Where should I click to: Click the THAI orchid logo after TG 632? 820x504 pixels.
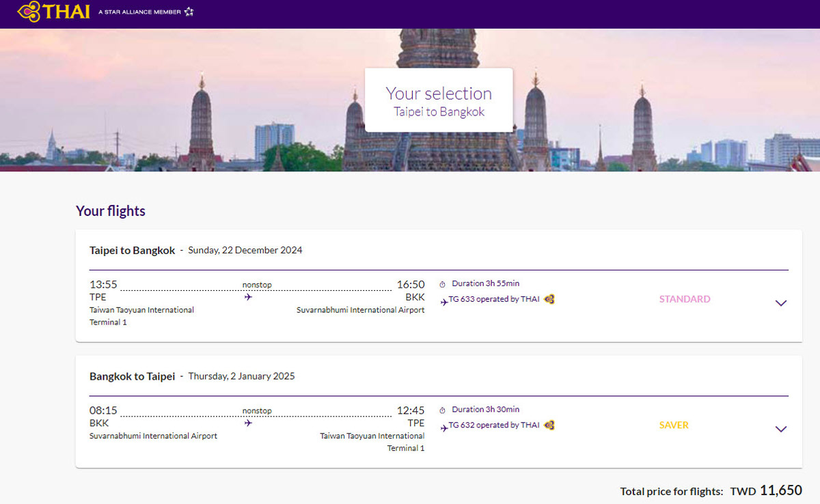tap(549, 425)
